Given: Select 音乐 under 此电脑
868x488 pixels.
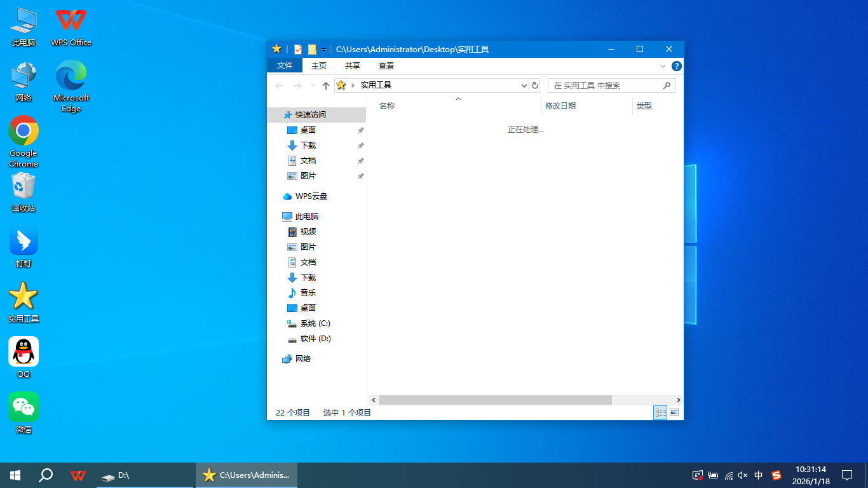Looking at the screenshot, I should [x=308, y=293].
